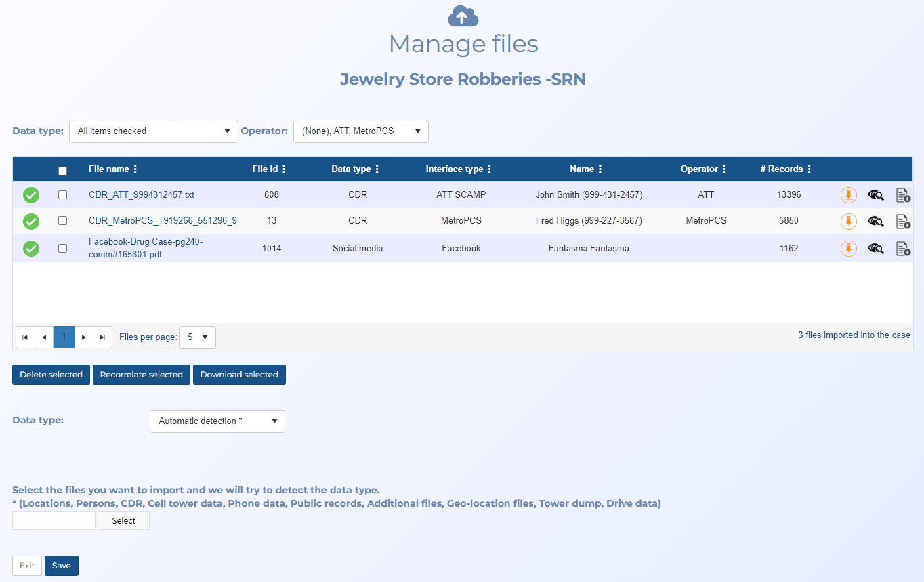Change Files per page dropdown
The height and width of the screenshot is (582, 924).
coord(197,337)
